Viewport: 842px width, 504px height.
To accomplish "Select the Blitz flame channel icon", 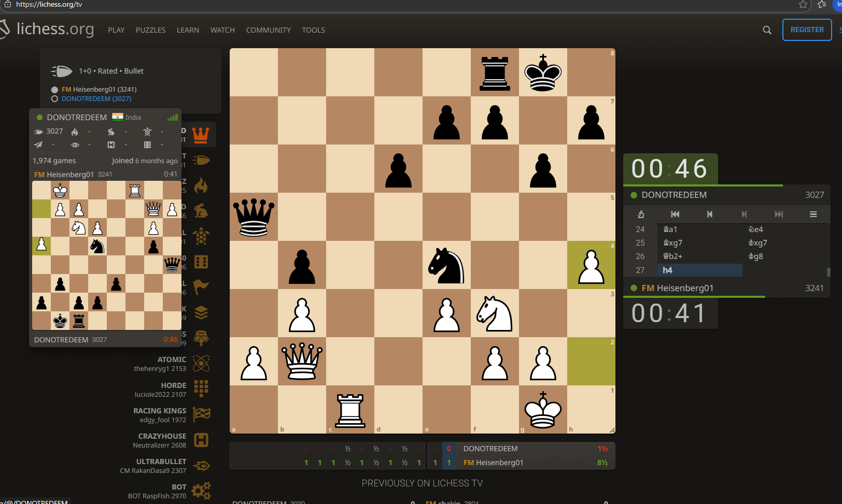I will coord(201,185).
